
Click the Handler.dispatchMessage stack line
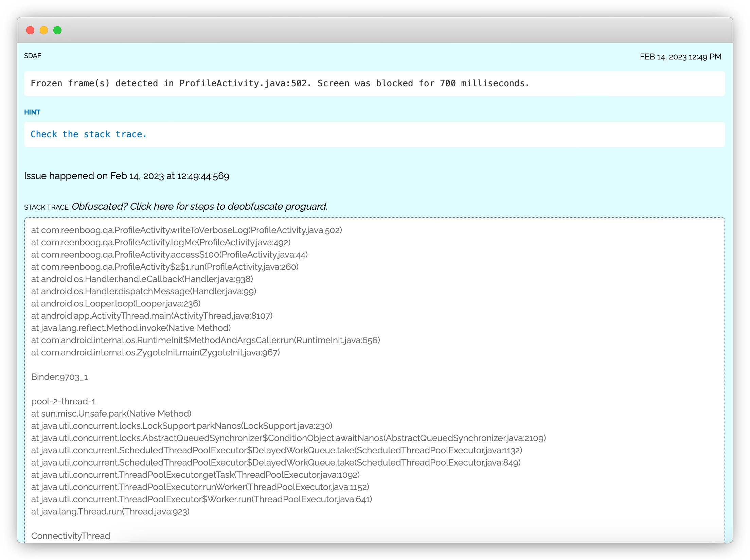tap(143, 291)
